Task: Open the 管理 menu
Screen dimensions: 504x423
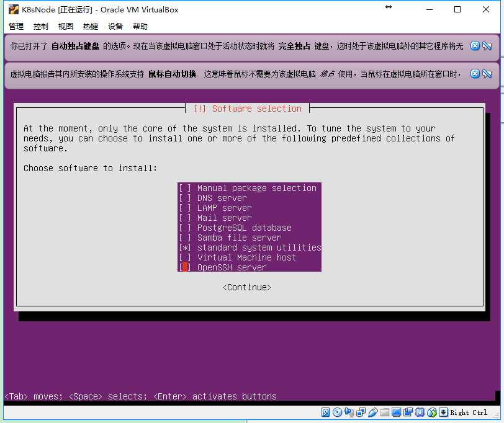Action: pos(16,26)
